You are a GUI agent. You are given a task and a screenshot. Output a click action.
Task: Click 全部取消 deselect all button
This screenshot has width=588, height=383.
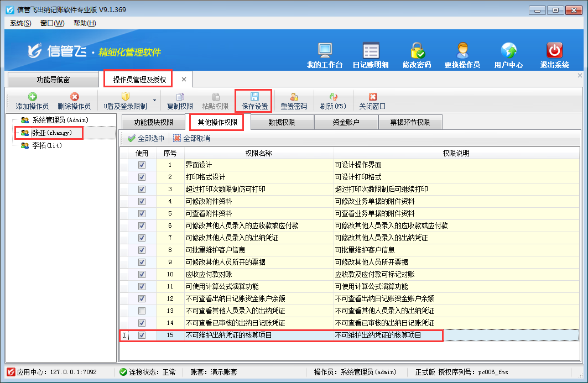191,138
